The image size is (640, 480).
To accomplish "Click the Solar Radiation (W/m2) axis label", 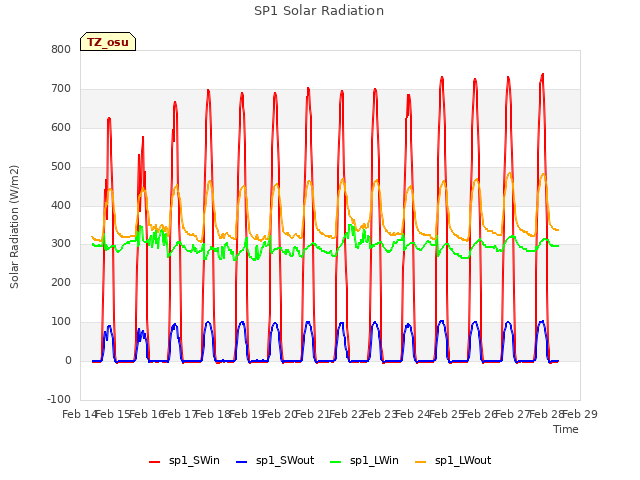I will pos(14,227).
